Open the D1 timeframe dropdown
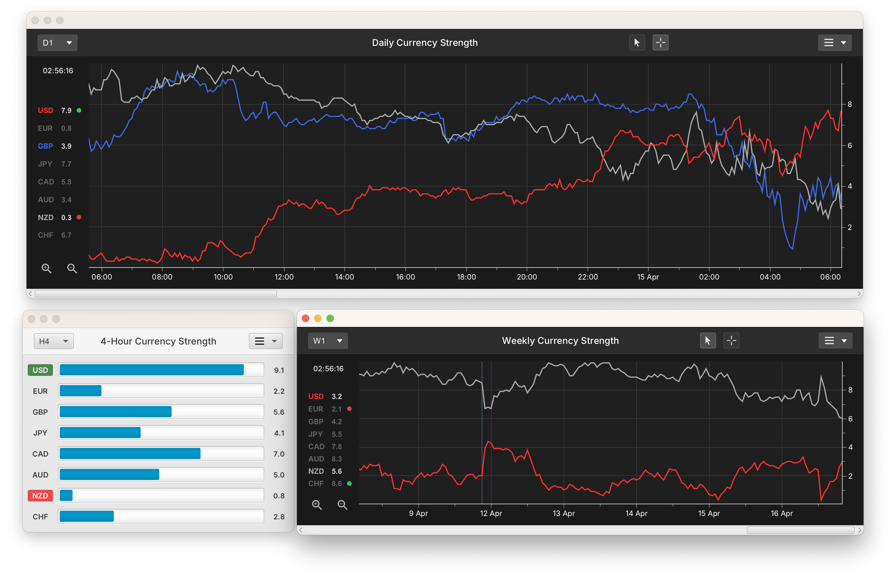Image resolution: width=887 pixels, height=588 pixels. [x=57, y=42]
